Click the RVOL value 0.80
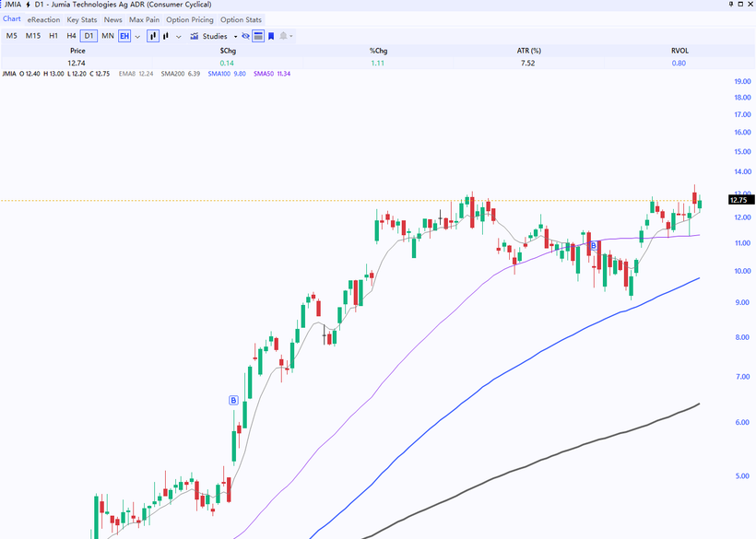 [x=679, y=63]
